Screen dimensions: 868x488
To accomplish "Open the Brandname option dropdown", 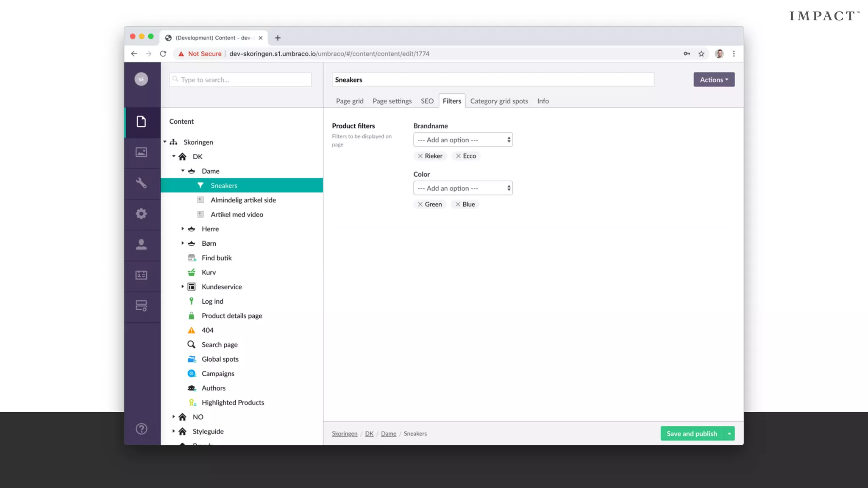I will tap(463, 140).
